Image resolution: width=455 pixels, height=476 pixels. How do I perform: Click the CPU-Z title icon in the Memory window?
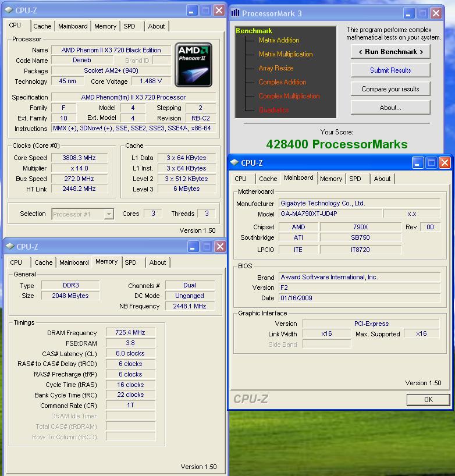coord(10,246)
